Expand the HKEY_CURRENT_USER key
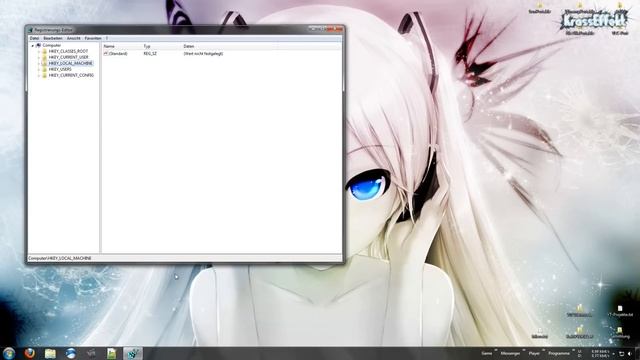 39,58
